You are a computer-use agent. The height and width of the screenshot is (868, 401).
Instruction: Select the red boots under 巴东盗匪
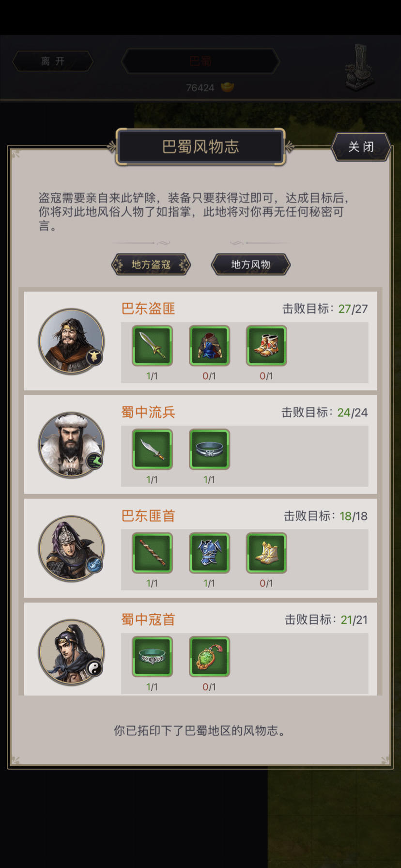point(266,345)
